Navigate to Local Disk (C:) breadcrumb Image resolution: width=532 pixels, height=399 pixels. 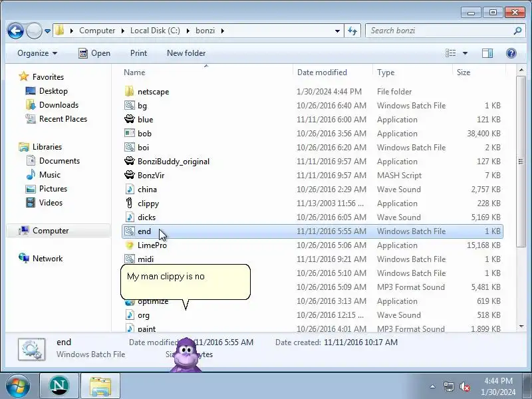(155, 31)
